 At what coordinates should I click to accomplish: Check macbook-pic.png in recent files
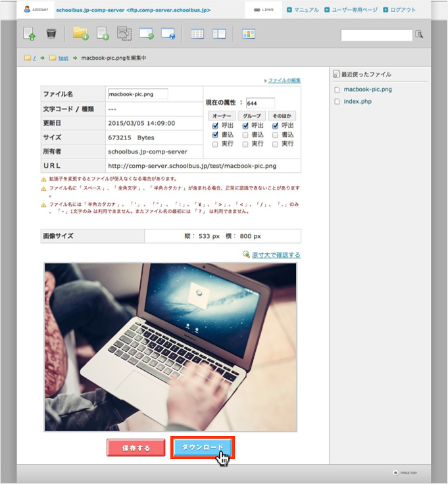(x=337, y=90)
